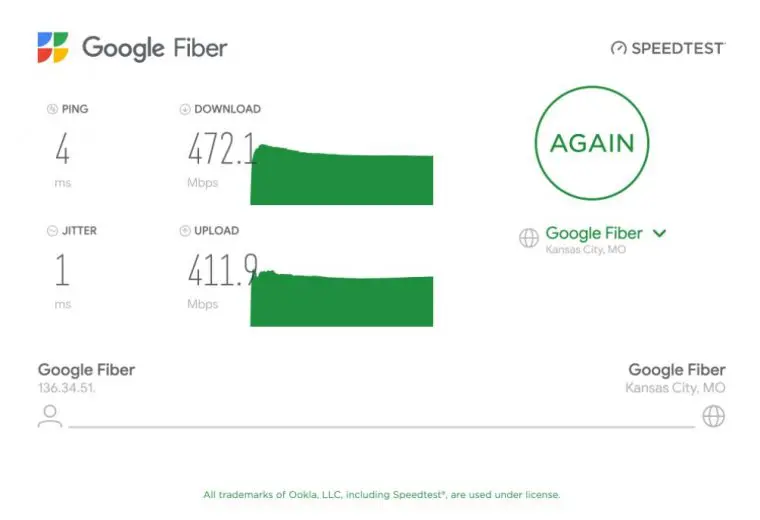
Task: Click the Google Fiber colored logo icon
Action: click(x=53, y=47)
